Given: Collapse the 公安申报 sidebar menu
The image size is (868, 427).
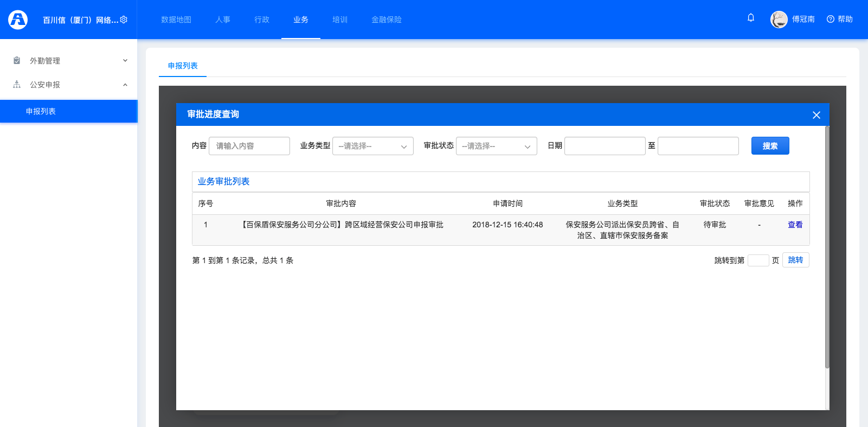Looking at the screenshot, I should pos(125,85).
